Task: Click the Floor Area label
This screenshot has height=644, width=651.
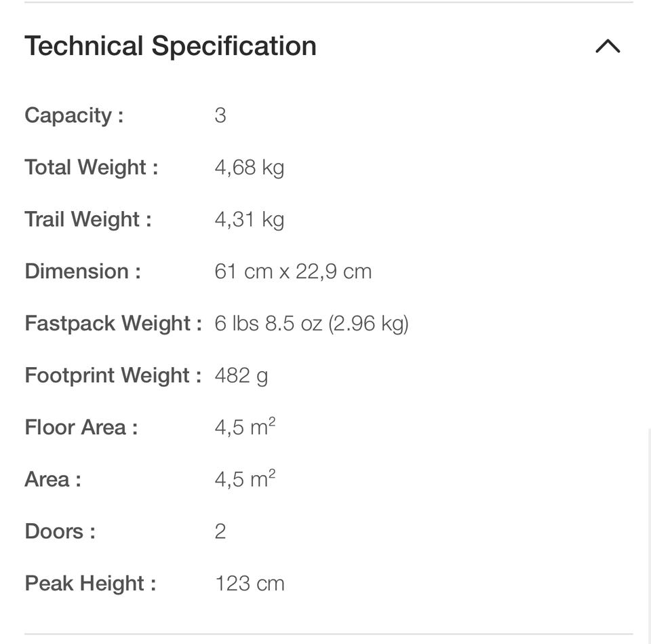Action: tap(81, 428)
